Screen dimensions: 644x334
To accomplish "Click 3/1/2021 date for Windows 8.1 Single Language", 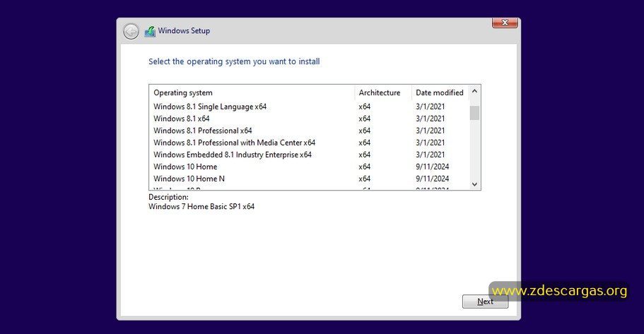I will [x=430, y=107].
